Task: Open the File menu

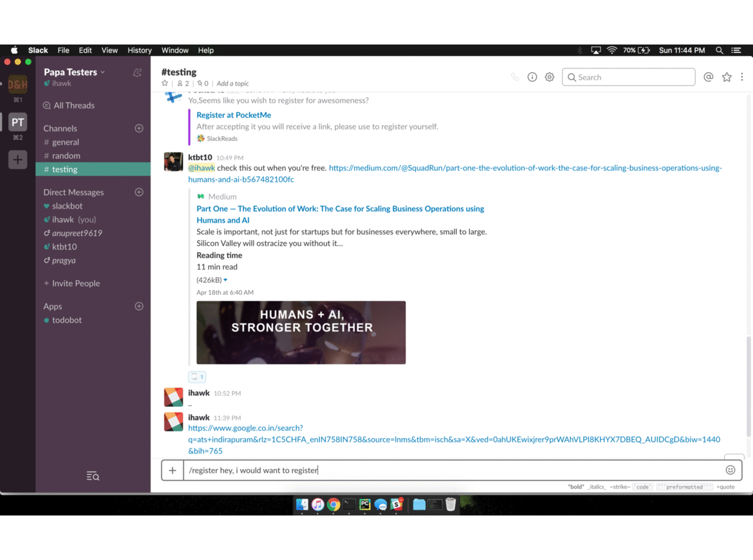Action: click(x=63, y=50)
